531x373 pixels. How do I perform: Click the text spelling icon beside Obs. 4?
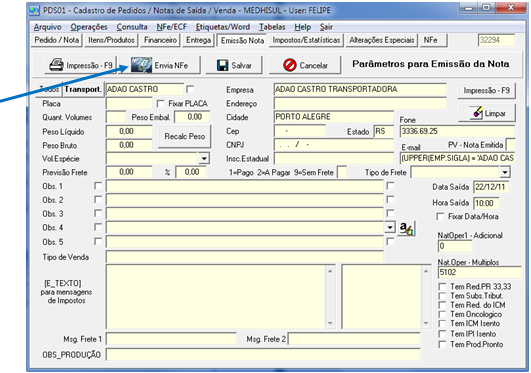(x=406, y=228)
